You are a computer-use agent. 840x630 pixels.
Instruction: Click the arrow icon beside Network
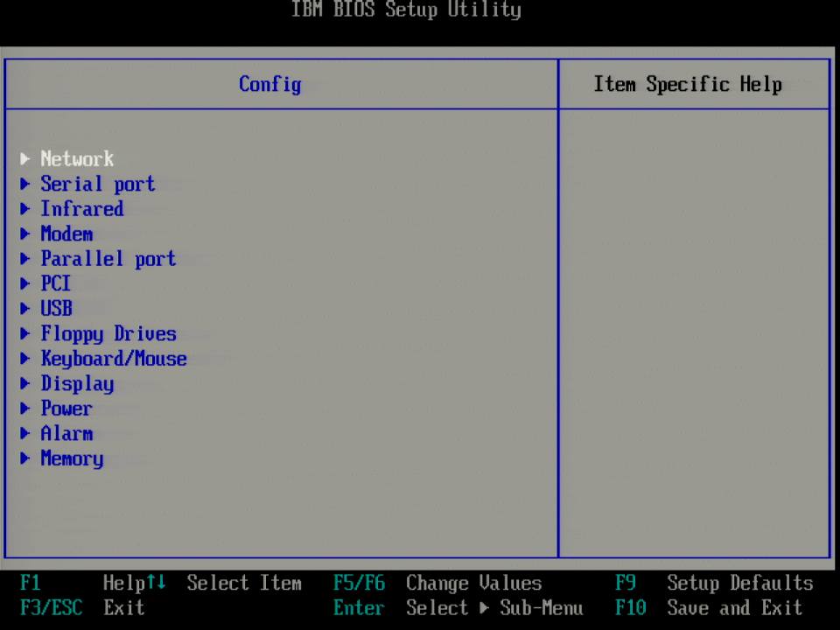click(25, 158)
